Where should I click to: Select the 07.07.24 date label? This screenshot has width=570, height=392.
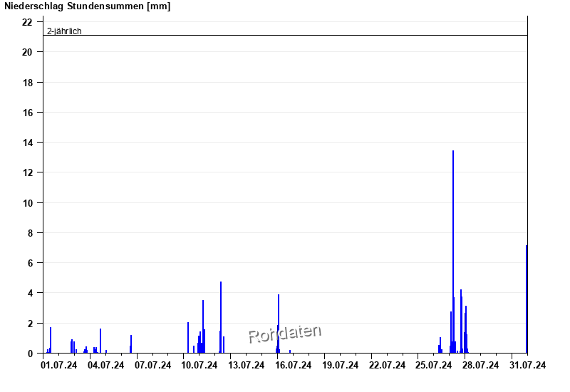pos(153,366)
